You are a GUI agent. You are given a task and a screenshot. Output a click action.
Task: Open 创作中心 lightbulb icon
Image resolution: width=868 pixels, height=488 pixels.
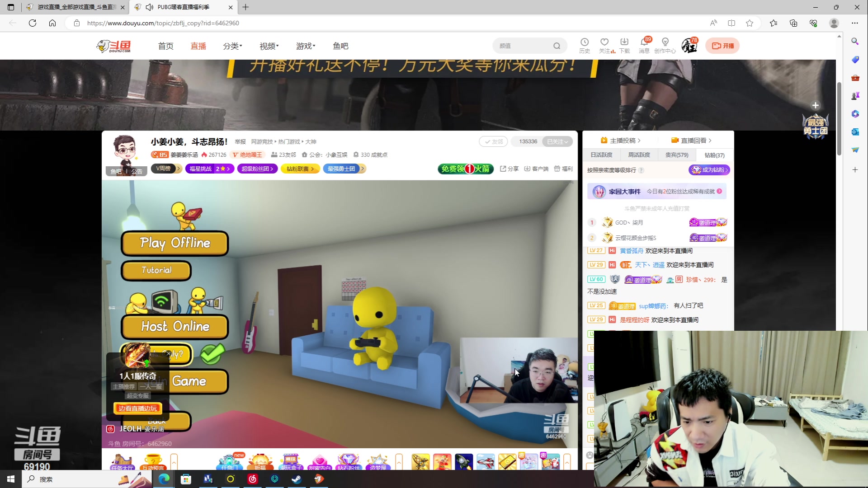point(665,45)
